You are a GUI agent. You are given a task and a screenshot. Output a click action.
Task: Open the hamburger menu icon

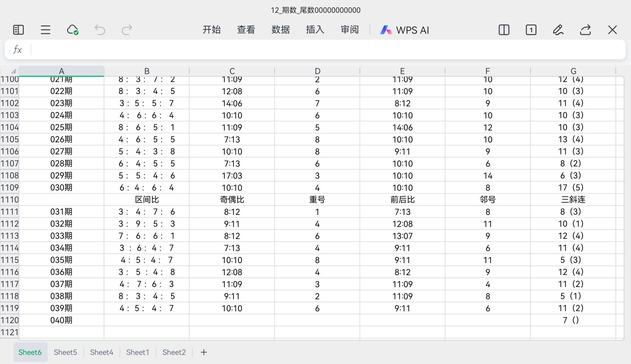point(45,30)
